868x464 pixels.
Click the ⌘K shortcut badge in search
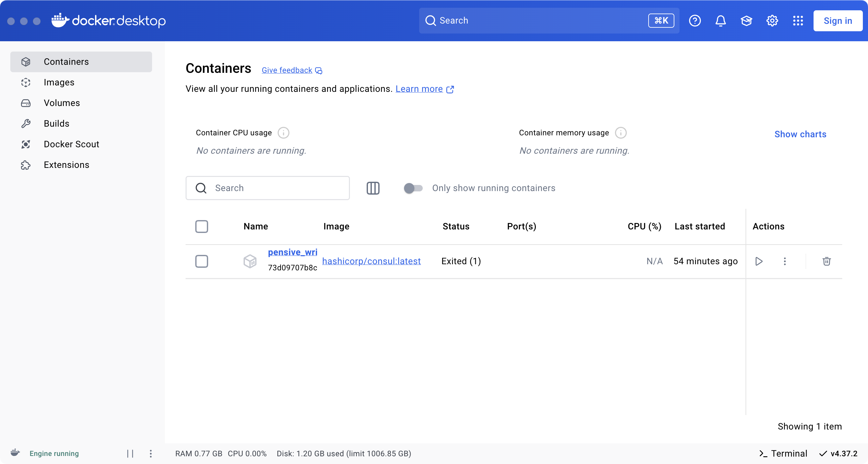(661, 21)
